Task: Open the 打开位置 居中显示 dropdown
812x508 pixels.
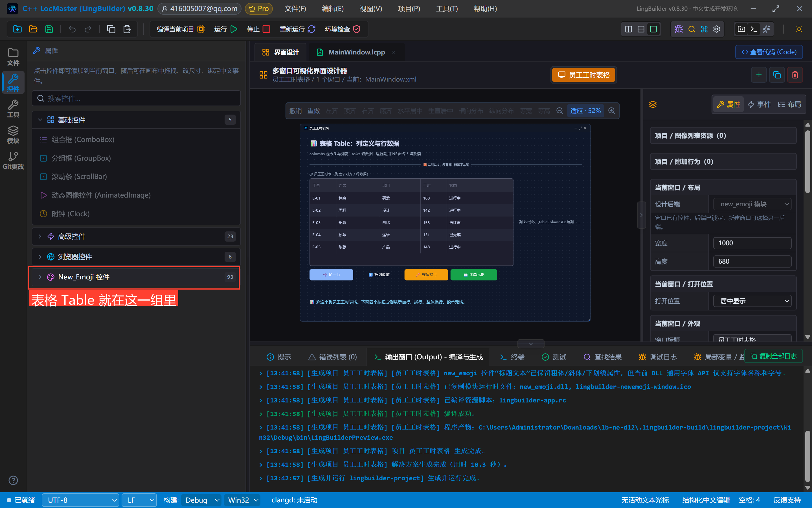Action: coord(752,301)
